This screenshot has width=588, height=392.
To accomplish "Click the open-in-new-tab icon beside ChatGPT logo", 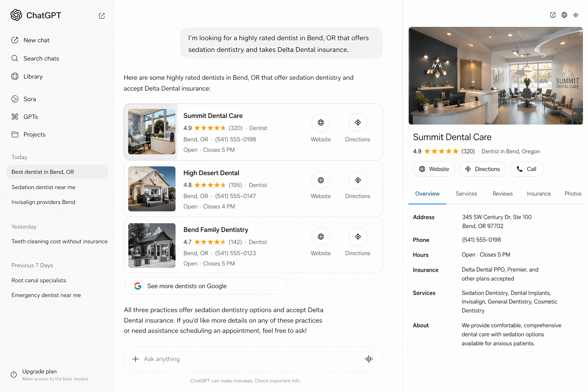I will coord(102,16).
